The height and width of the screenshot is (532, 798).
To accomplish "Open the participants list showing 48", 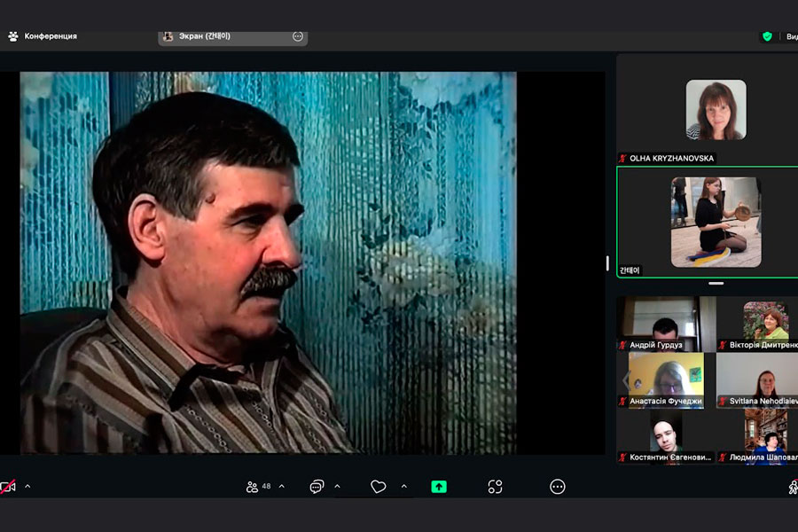I will (x=259, y=487).
